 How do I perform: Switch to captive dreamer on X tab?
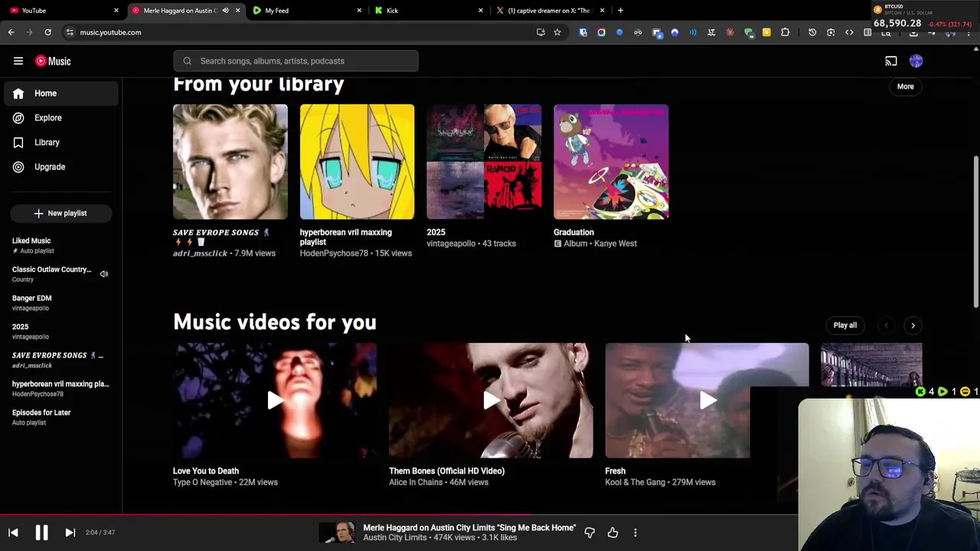point(550,11)
